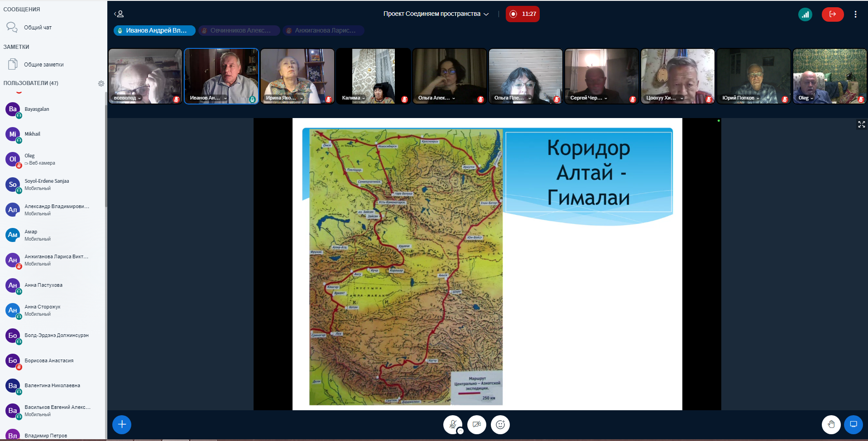Open dropdown on Калима video tile
This screenshot has width=868, height=441.
coord(364,98)
